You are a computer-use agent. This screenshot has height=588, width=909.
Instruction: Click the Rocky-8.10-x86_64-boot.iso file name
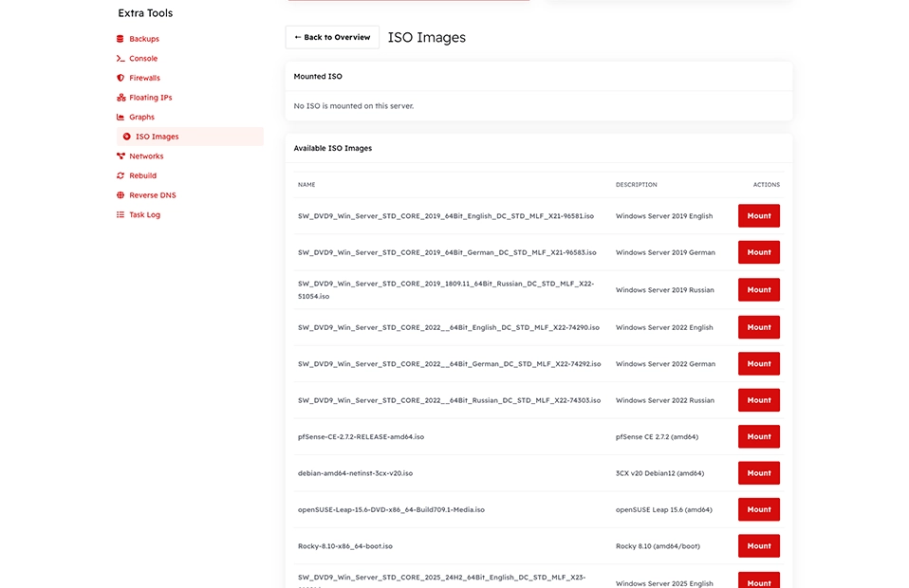pyautogui.click(x=345, y=546)
